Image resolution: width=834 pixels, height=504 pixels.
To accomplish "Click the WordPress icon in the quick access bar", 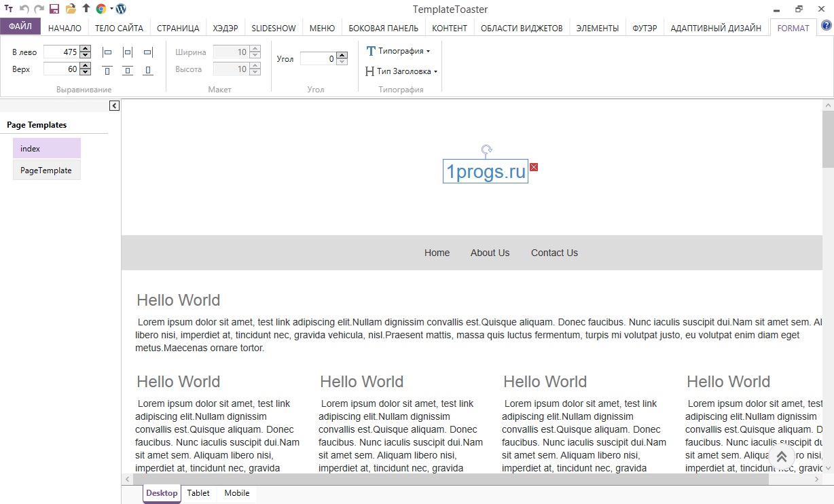I will 121,9.
